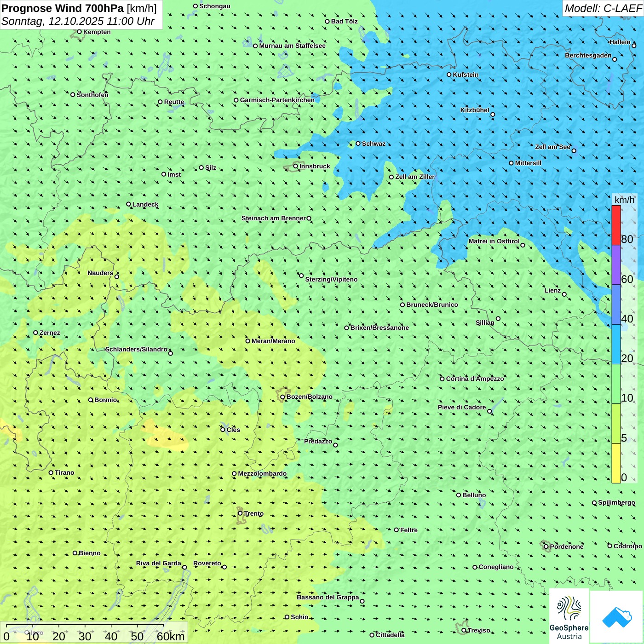Click the 'km/h' legend unit label

click(x=624, y=200)
